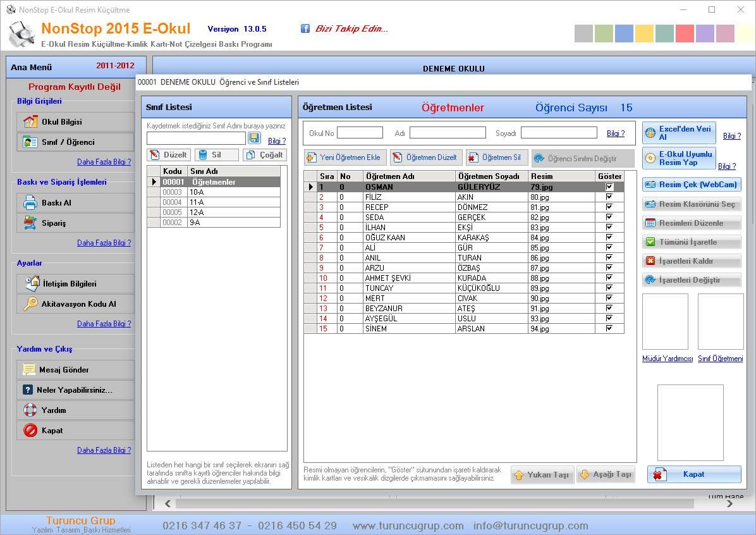Open İletişim Bilgileri contact settings
Viewport: 756px width, 535px height.
(x=76, y=284)
